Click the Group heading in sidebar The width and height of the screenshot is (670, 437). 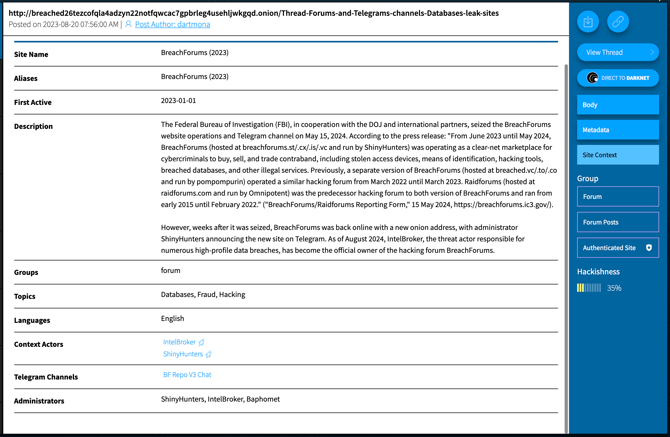coord(588,179)
